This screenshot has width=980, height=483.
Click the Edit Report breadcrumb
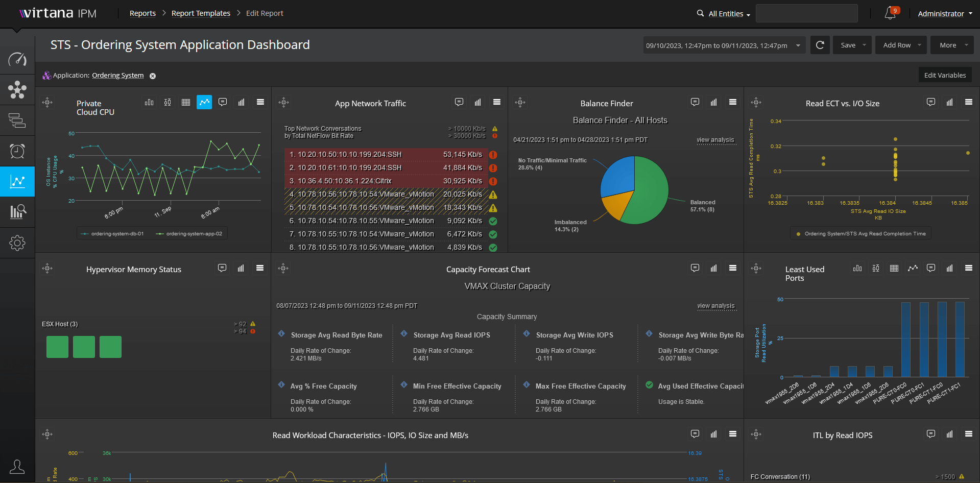pyautogui.click(x=265, y=13)
